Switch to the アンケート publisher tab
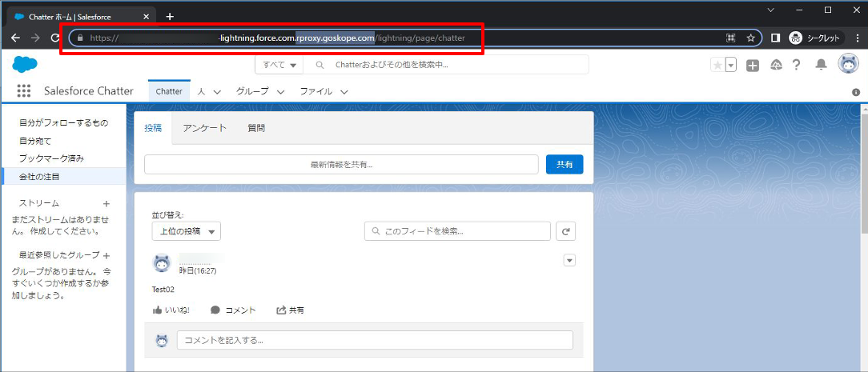Viewport: 868px width, 372px height. (x=205, y=128)
